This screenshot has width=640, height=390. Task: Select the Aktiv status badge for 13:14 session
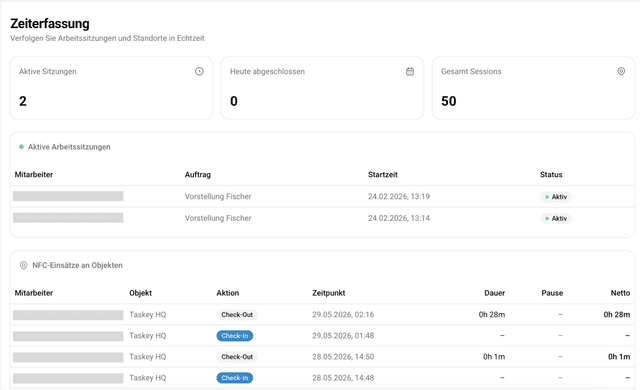(556, 218)
